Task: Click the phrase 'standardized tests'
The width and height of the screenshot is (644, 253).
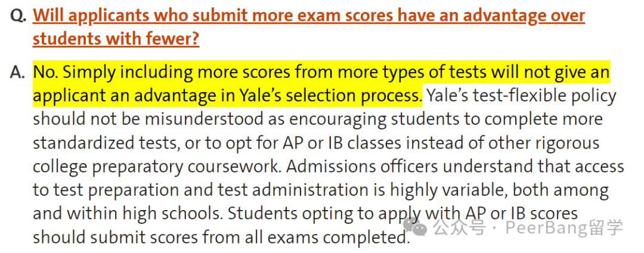Action: (x=105, y=143)
